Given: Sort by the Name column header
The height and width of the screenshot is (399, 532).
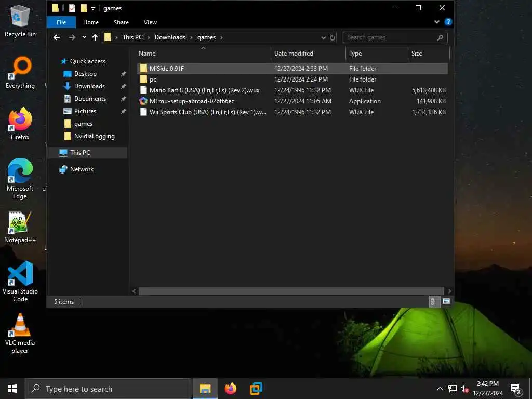Looking at the screenshot, I should pyautogui.click(x=204, y=54).
